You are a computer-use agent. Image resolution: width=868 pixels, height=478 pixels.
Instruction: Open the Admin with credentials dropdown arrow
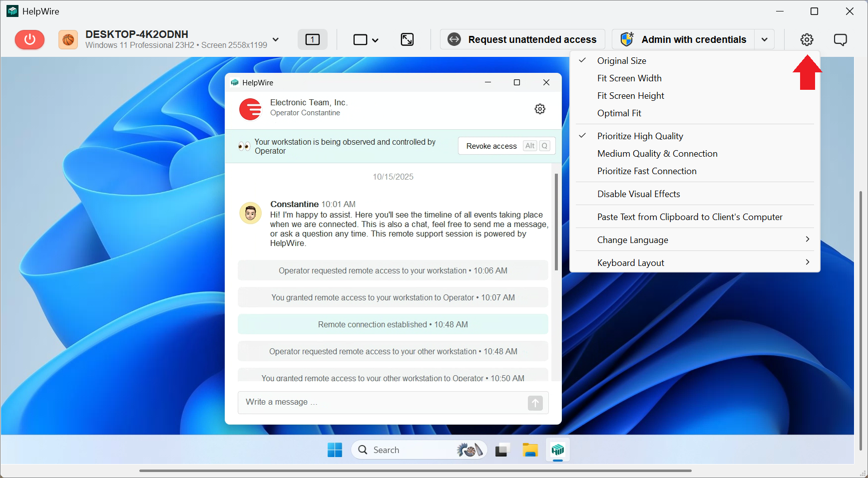click(764, 39)
